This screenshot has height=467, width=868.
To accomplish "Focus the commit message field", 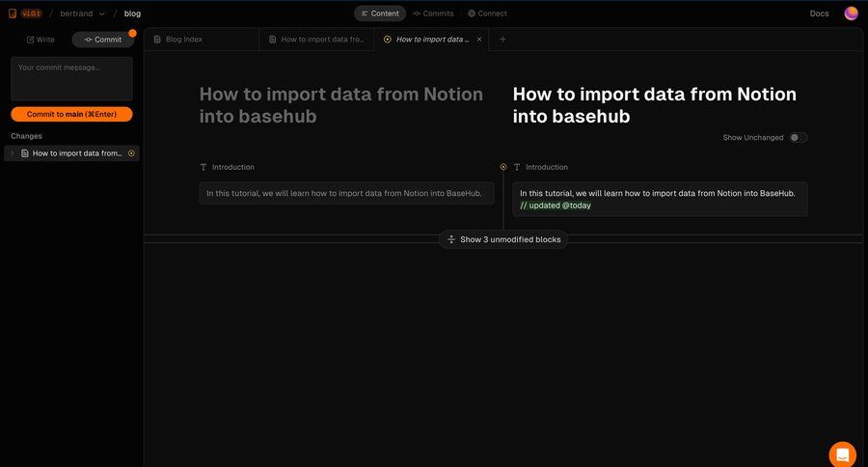I will coord(71,79).
